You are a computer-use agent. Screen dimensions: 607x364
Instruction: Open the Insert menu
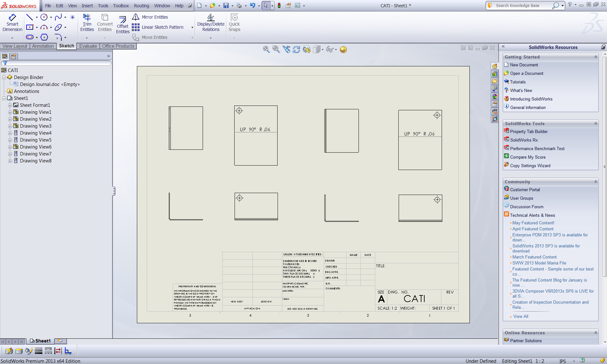click(87, 6)
